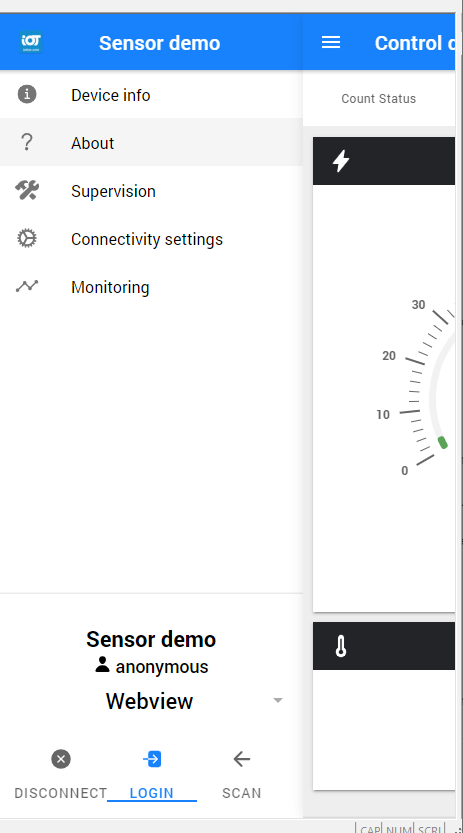Open the Device info menu entry
The image size is (463, 833).
click(x=151, y=95)
